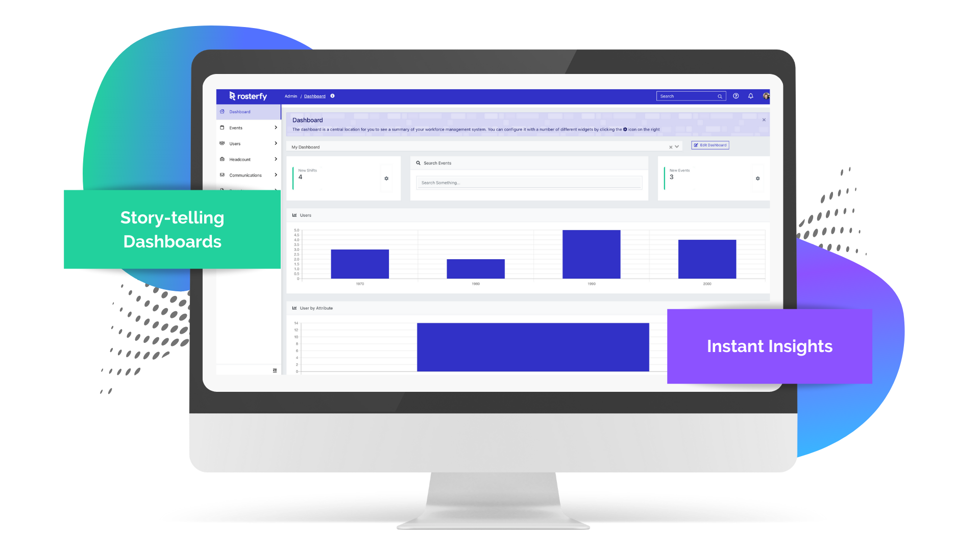Click the Rosterfy logo icon

(232, 95)
